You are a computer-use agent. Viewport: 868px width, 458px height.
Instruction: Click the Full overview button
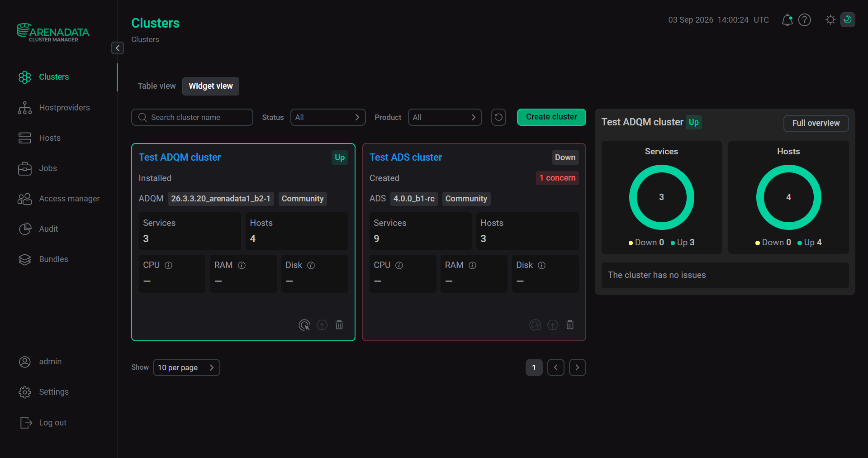tap(816, 123)
